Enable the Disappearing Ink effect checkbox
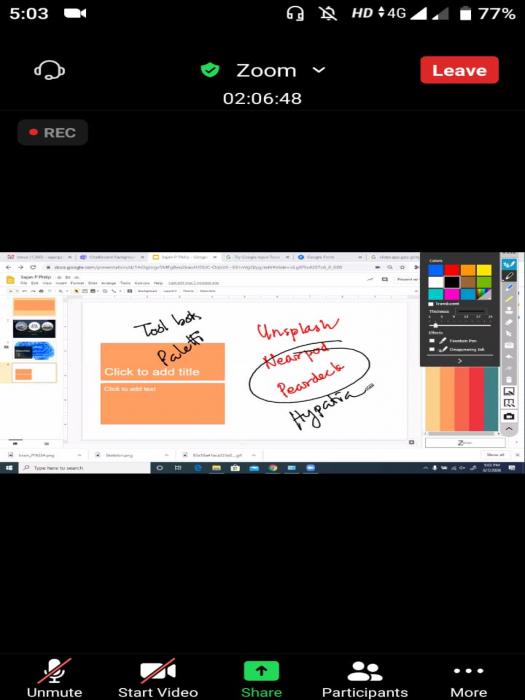525x700 pixels. pyautogui.click(x=432, y=350)
